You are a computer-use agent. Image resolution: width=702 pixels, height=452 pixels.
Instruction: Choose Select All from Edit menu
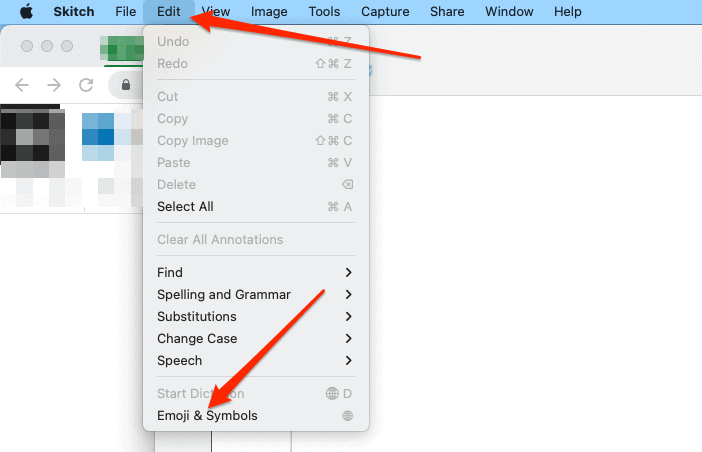point(185,206)
